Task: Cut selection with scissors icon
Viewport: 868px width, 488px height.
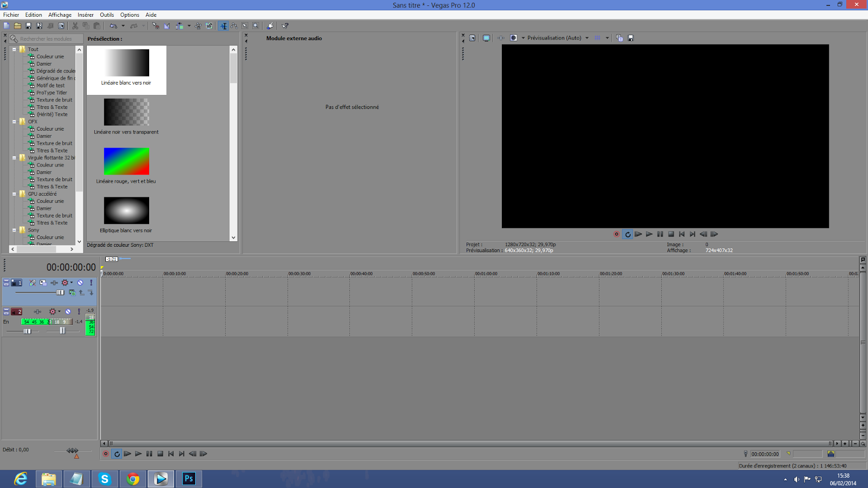Action: 75,25
